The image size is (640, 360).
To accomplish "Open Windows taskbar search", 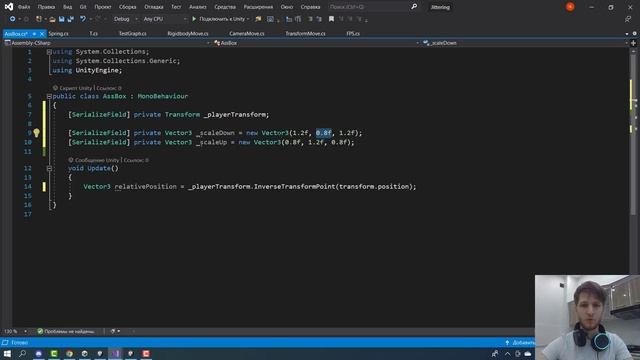I will tap(22, 353).
